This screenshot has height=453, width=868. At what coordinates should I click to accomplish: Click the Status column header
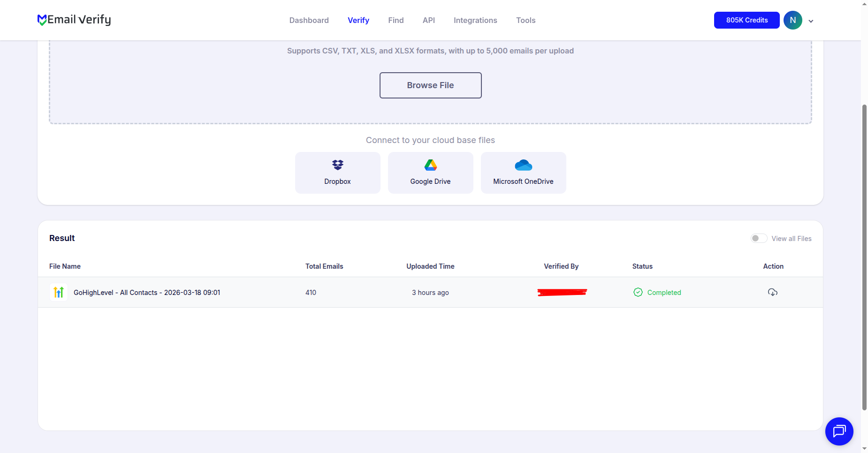[642, 266]
